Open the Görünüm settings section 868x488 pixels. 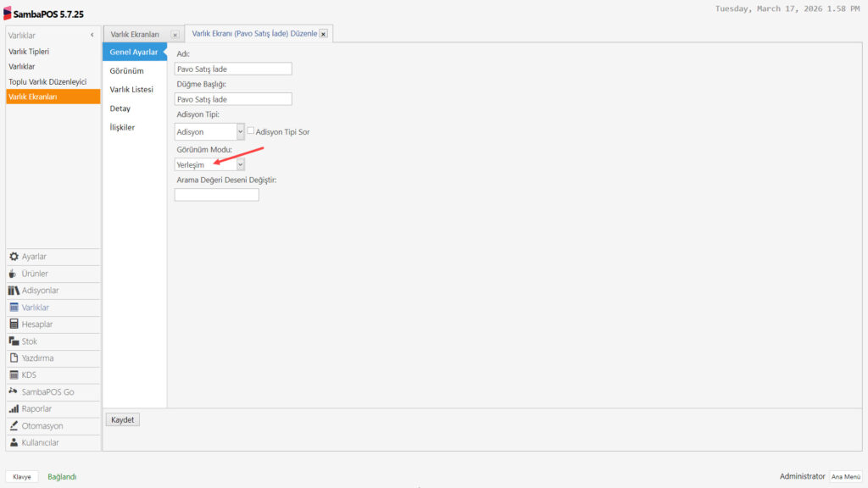click(x=126, y=71)
